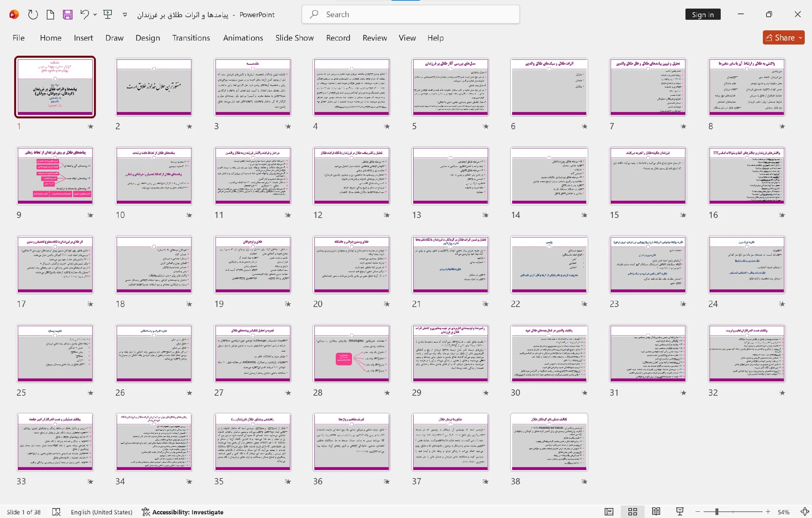Expand Customize Quick Access Toolbar menu
The height and width of the screenshot is (518, 812).
point(125,15)
